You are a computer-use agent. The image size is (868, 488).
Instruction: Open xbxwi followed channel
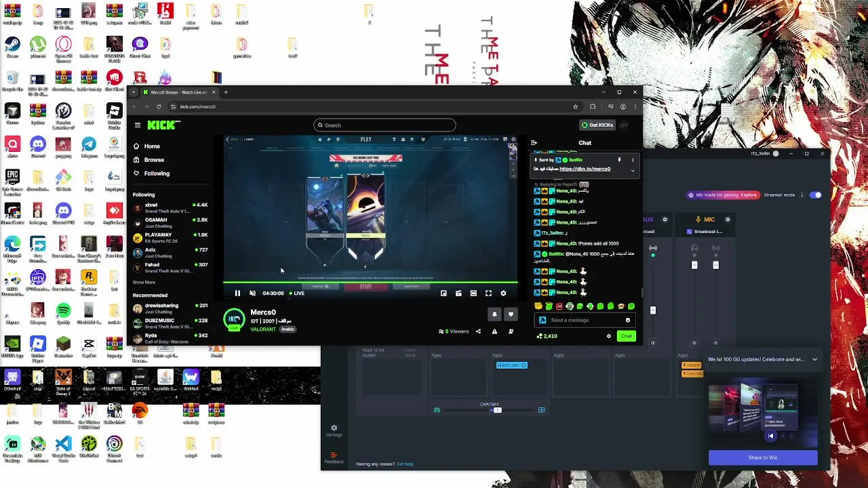point(171,207)
